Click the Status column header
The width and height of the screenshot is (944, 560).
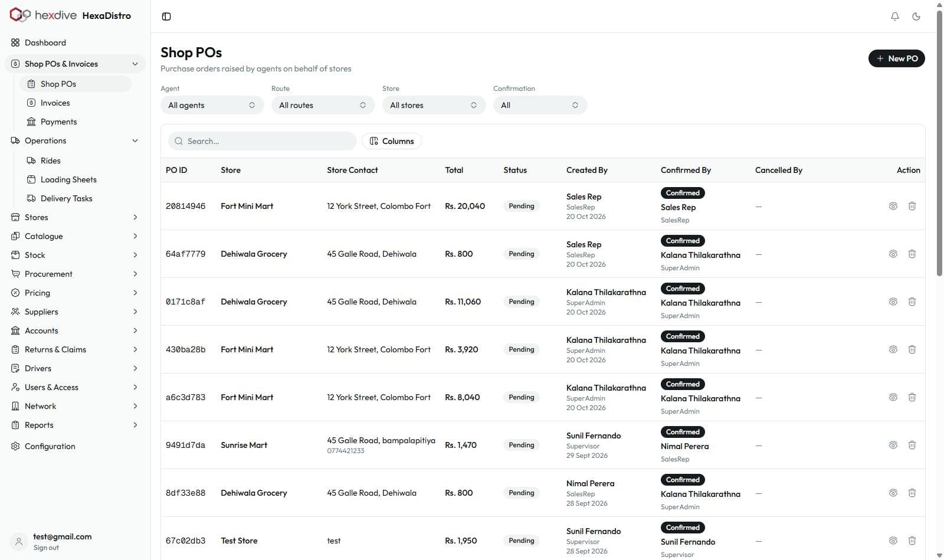pyautogui.click(x=515, y=170)
